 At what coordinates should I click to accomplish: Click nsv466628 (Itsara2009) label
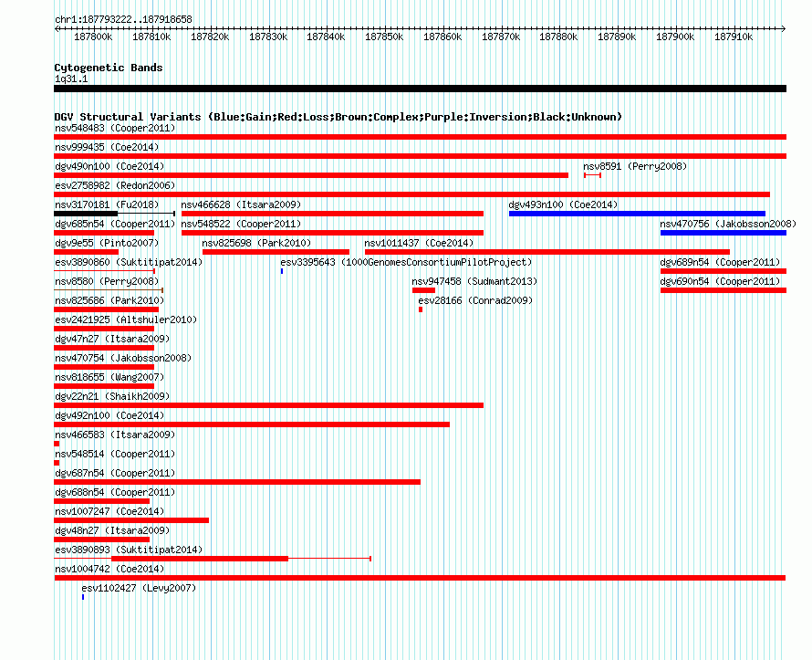[x=241, y=204]
